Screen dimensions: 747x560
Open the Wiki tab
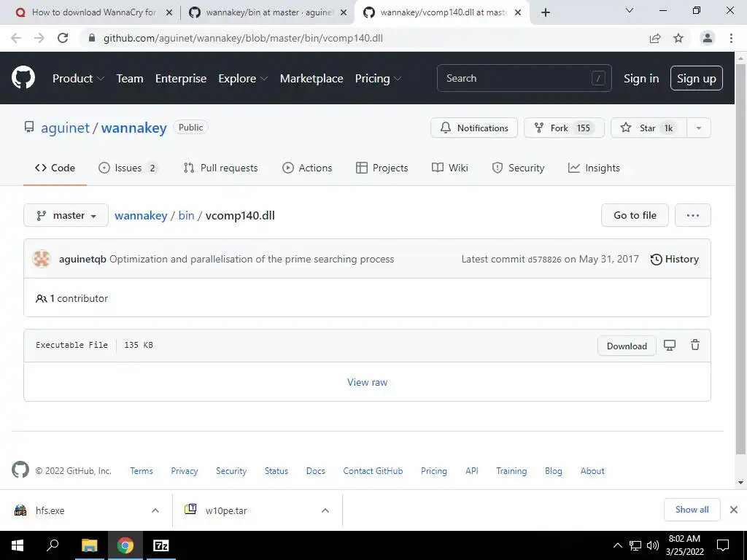tap(450, 168)
